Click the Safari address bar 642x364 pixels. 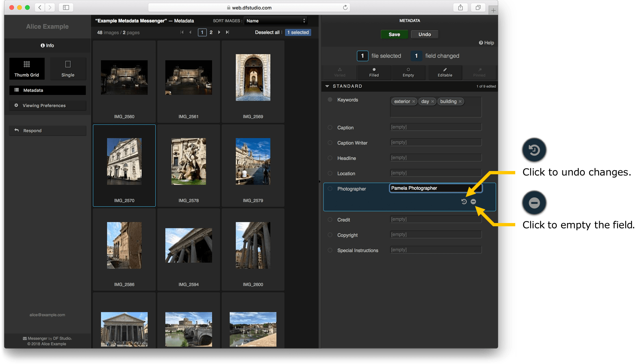tap(249, 7)
